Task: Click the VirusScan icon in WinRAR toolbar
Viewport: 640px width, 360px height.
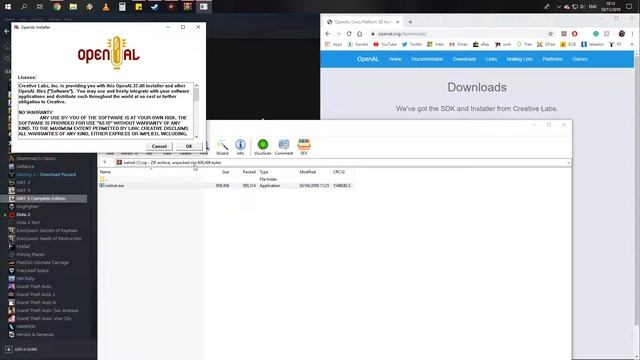Action: 262,147
